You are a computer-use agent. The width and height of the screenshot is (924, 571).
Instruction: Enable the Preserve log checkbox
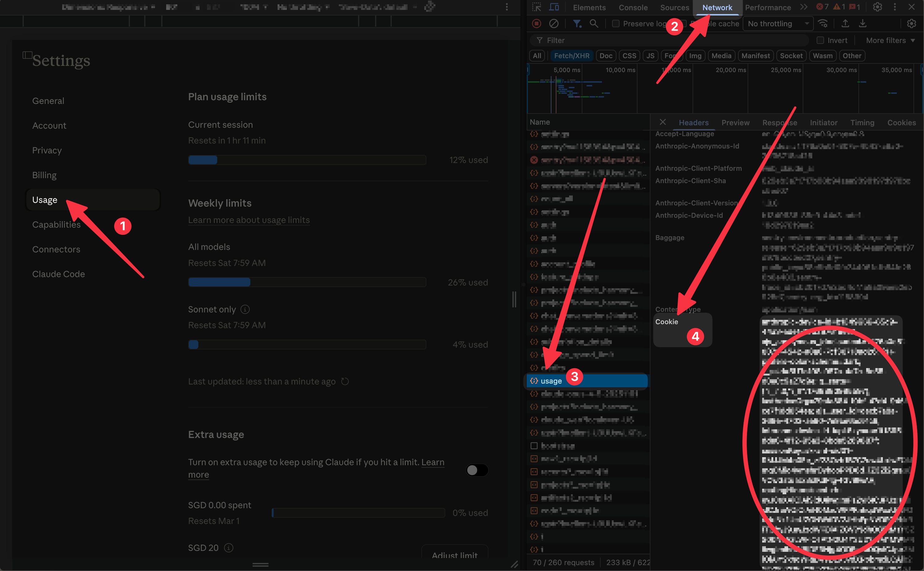616,24
